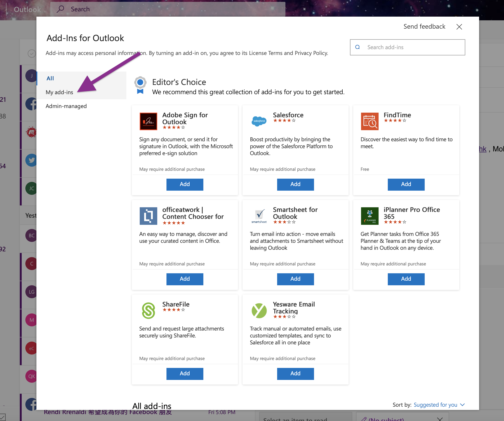This screenshot has width=504, height=421.
Task: Click "Fri 5:08 PM" timestamp in mail list
Action: point(222,412)
